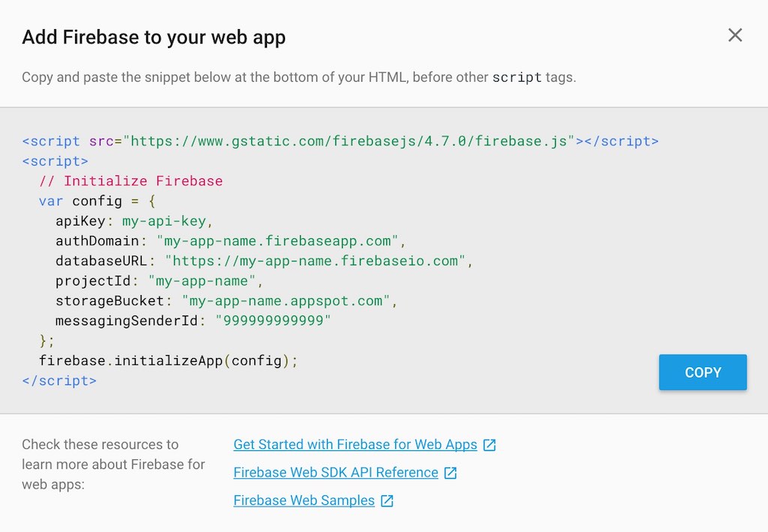Click the Add Firebase to your web app title
The width and height of the screenshot is (768, 532).
[153, 37]
